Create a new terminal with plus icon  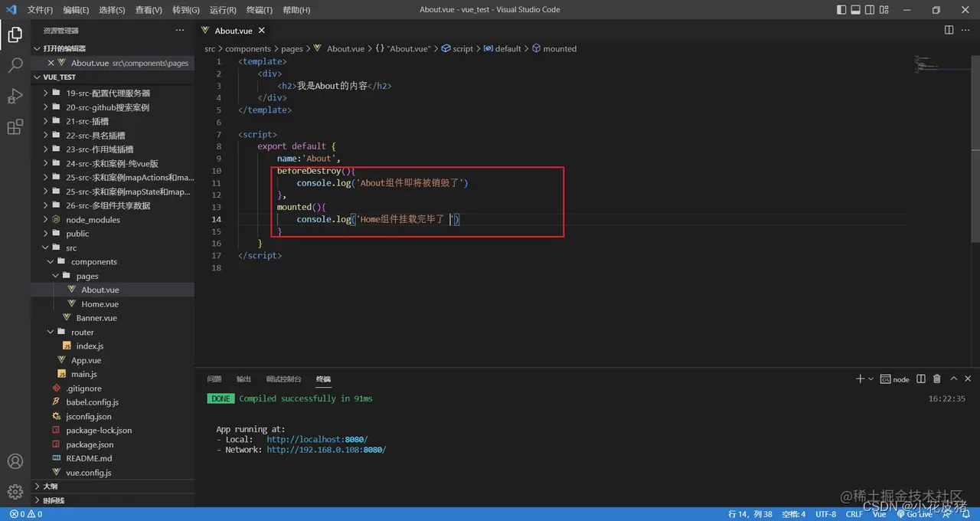point(860,378)
